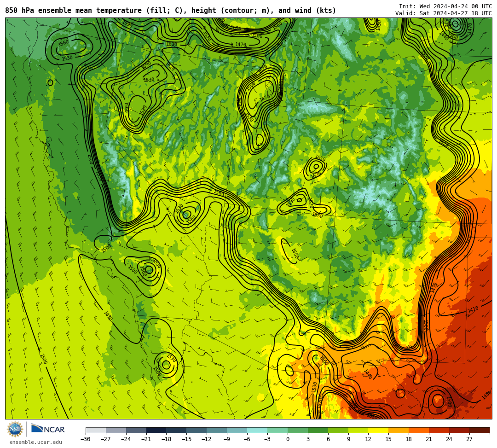The height and width of the screenshot is (448, 497).
Task: Open the ensemble.ucar.edu text link
Action: click(x=36, y=442)
